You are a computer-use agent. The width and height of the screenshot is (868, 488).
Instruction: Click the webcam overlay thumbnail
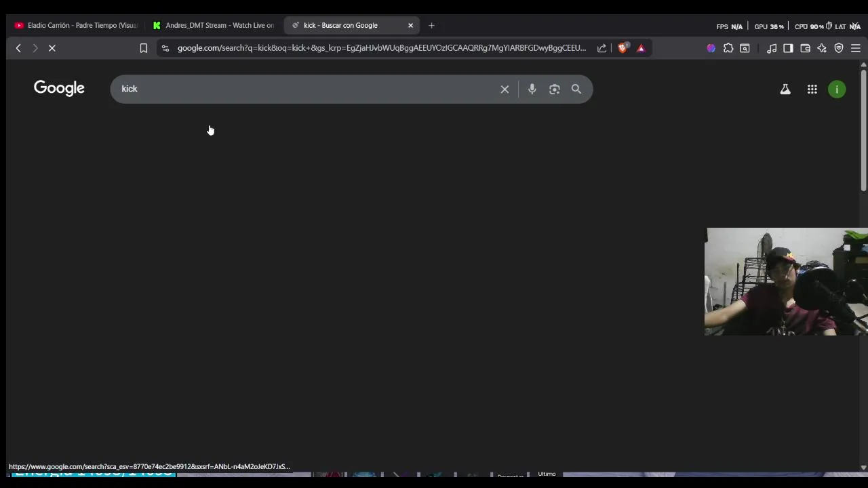click(787, 281)
